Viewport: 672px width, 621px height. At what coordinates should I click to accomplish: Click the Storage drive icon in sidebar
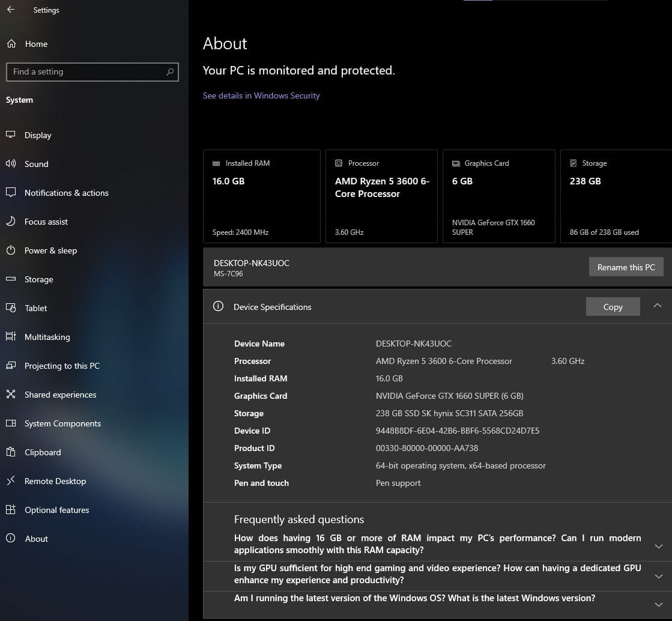11,279
